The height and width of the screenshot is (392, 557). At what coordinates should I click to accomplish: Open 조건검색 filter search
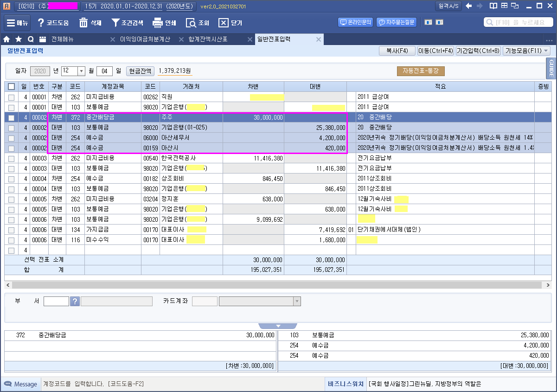click(x=115, y=23)
